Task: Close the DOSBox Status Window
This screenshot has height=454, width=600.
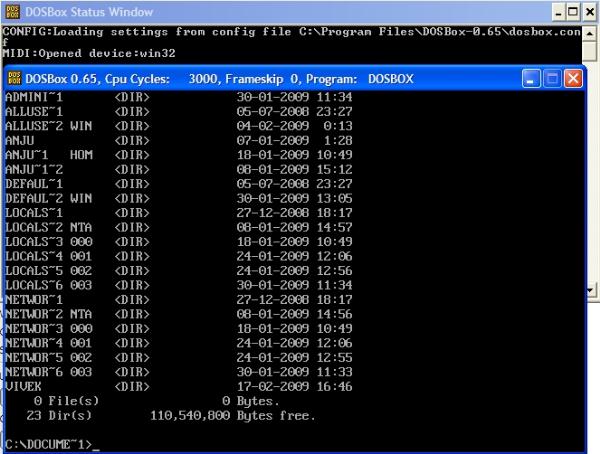Action: coord(590,13)
